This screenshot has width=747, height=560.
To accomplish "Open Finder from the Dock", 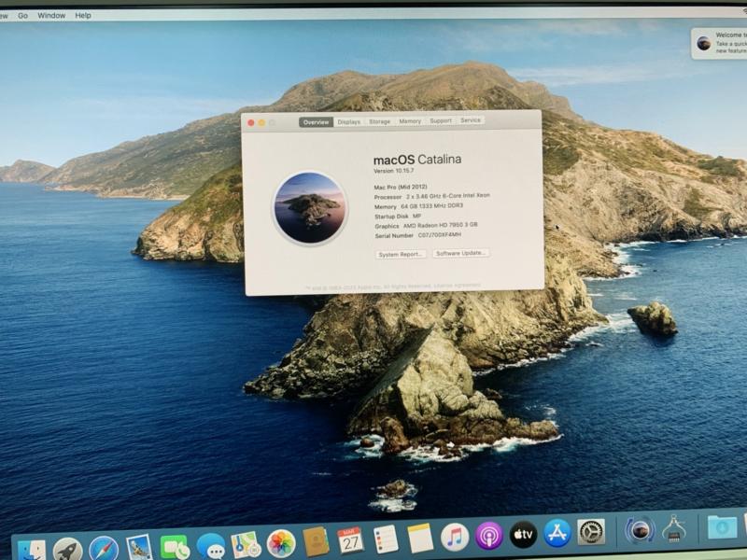I will (x=32, y=550).
